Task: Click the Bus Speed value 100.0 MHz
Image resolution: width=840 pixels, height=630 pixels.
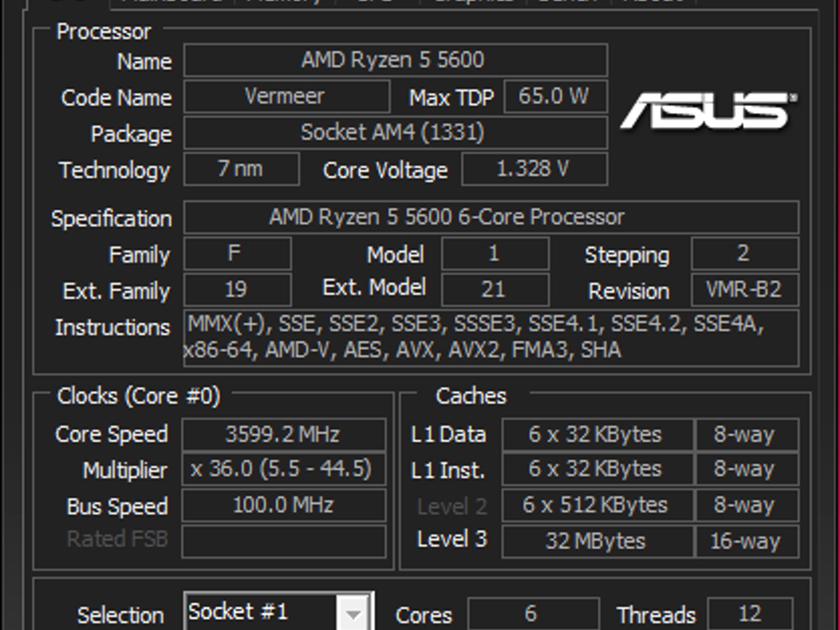Action: click(284, 505)
